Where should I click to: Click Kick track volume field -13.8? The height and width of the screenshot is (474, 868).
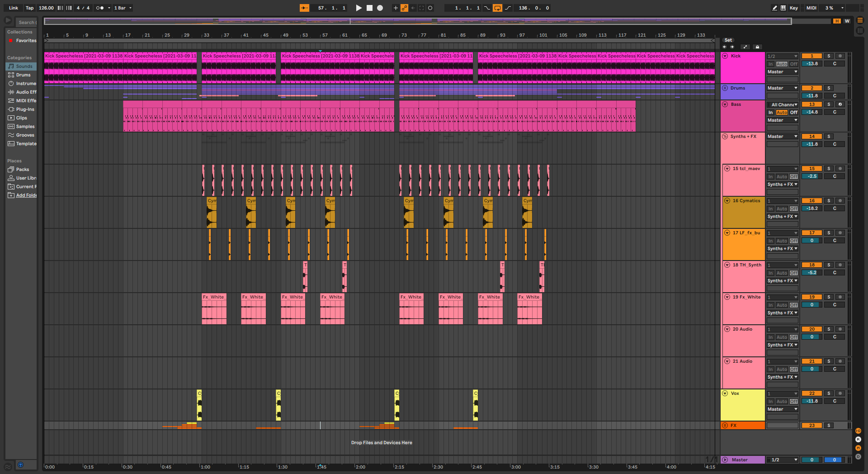tap(811, 64)
